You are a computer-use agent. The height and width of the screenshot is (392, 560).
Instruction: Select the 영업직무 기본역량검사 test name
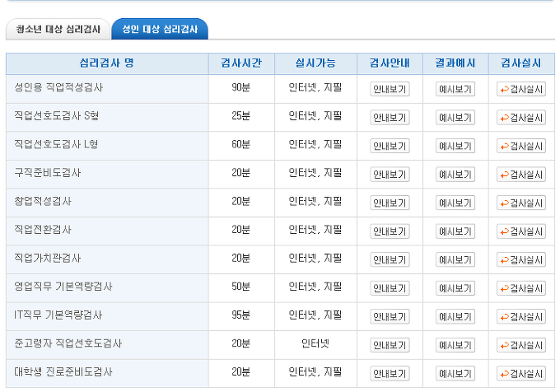pyautogui.click(x=63, y=287)
